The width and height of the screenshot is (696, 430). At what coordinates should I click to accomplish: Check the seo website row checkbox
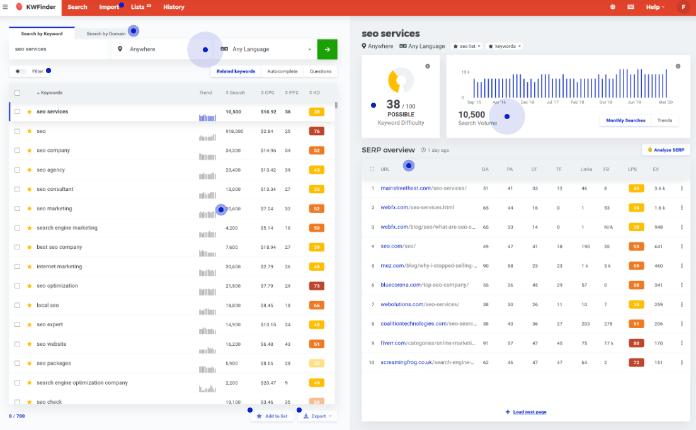pyautogui.click(x=17, y=344)
